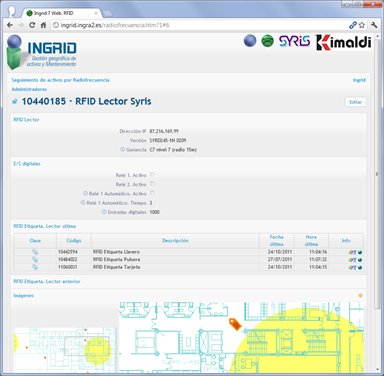
Task: Click the browser reload icon
Action: (32, 25)
